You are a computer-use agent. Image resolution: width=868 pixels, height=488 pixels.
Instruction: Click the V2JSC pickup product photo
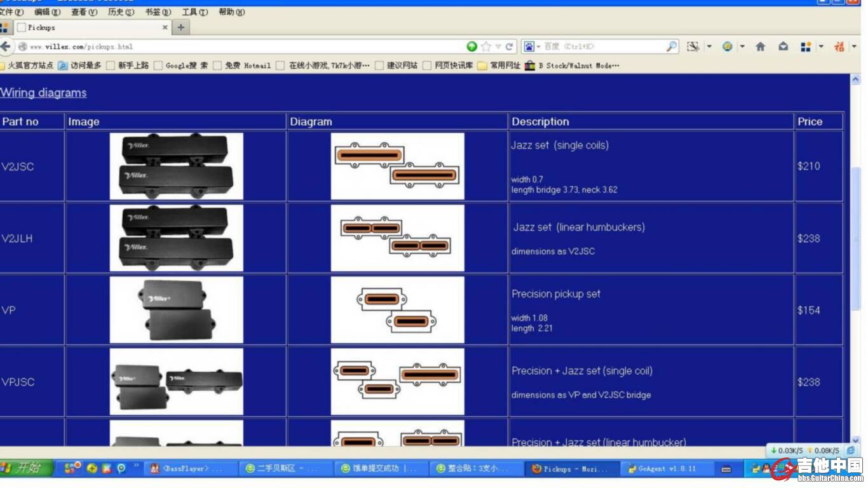[x=176, y=166]
